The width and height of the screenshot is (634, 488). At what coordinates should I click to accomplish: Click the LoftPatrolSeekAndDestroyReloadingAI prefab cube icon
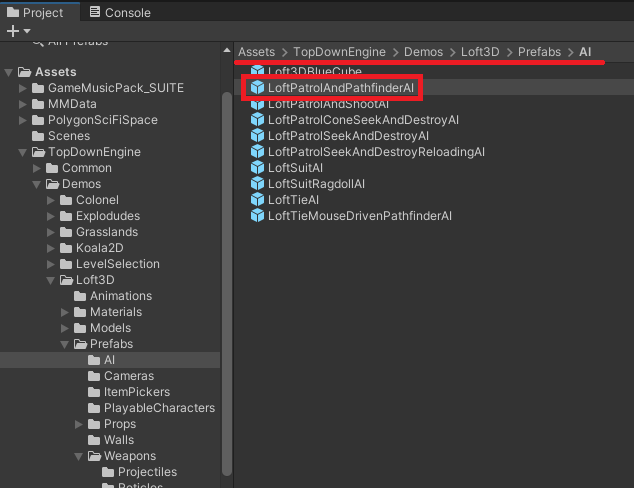257,152
